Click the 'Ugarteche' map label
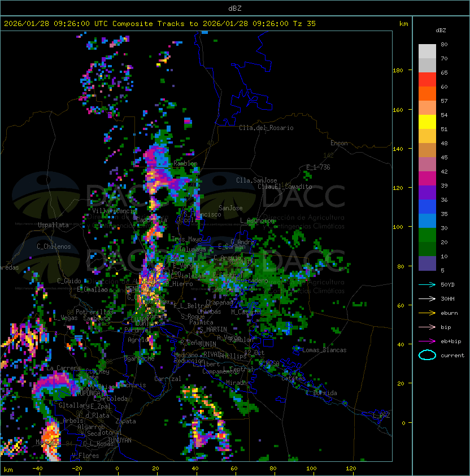This screenshot has height=476, width=470. coord(140,358)
